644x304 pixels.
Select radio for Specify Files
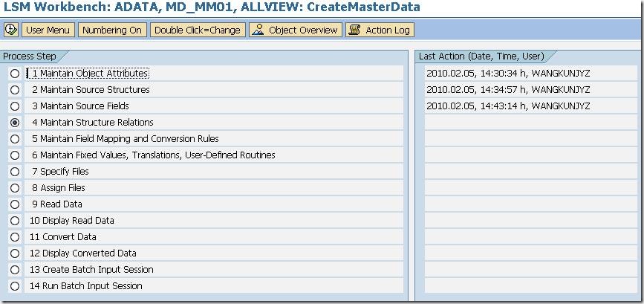point(15,172)
